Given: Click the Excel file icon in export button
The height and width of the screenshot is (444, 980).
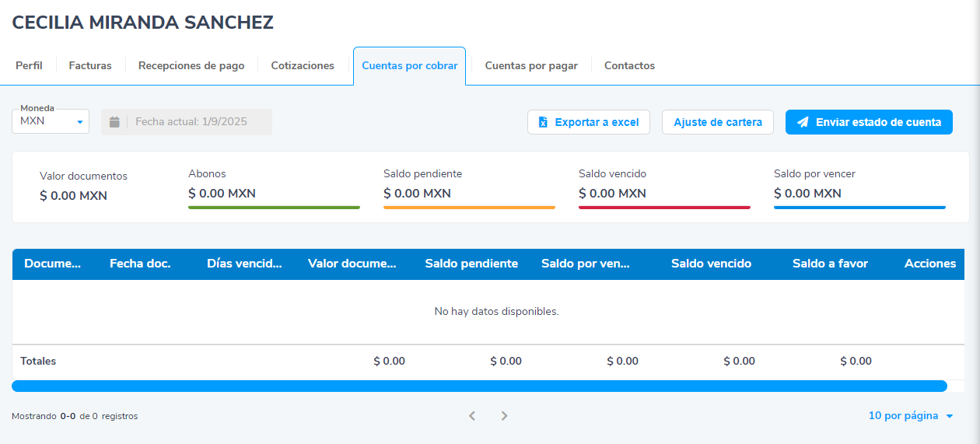Looking at the screenshot, I should [x=543, y=122].
